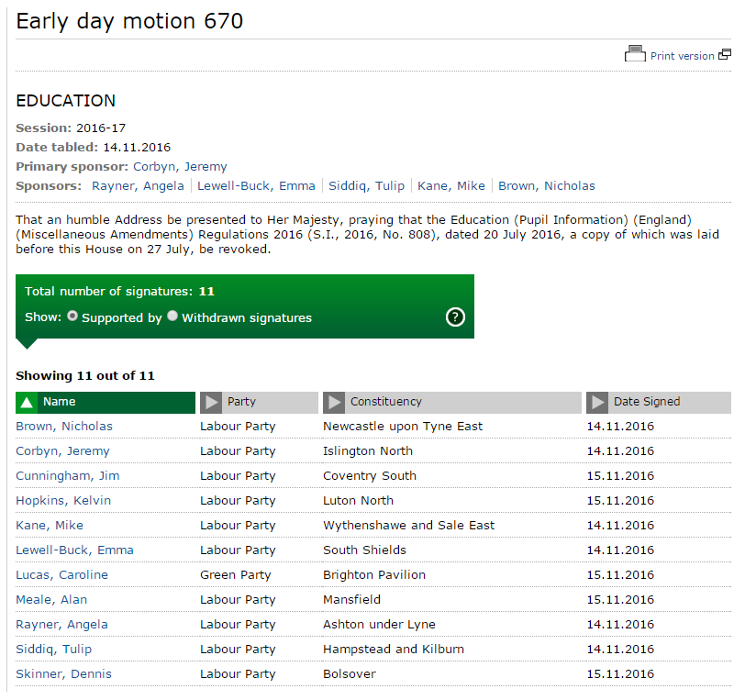
Task: Click the Early day motion 670 heading
Action: coord(129,21)
